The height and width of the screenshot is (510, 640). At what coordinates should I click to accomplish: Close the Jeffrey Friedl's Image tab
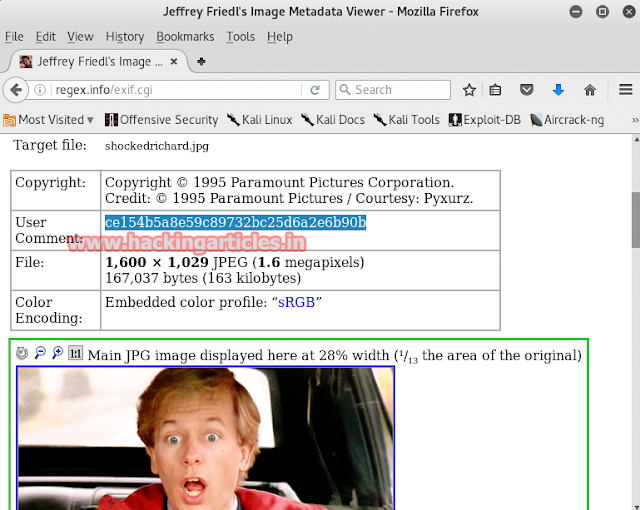pyautogui.click(x=173, y=62)
